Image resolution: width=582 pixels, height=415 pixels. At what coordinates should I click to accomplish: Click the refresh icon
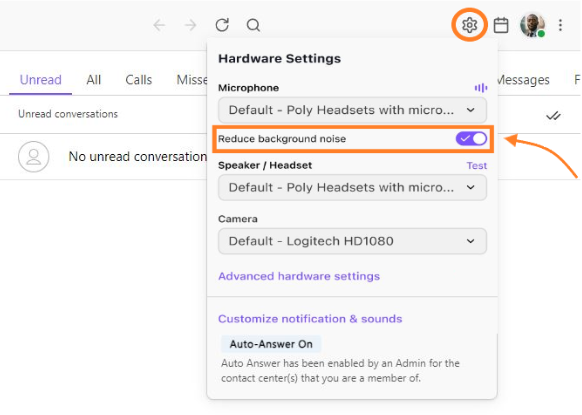click(222, 25)
